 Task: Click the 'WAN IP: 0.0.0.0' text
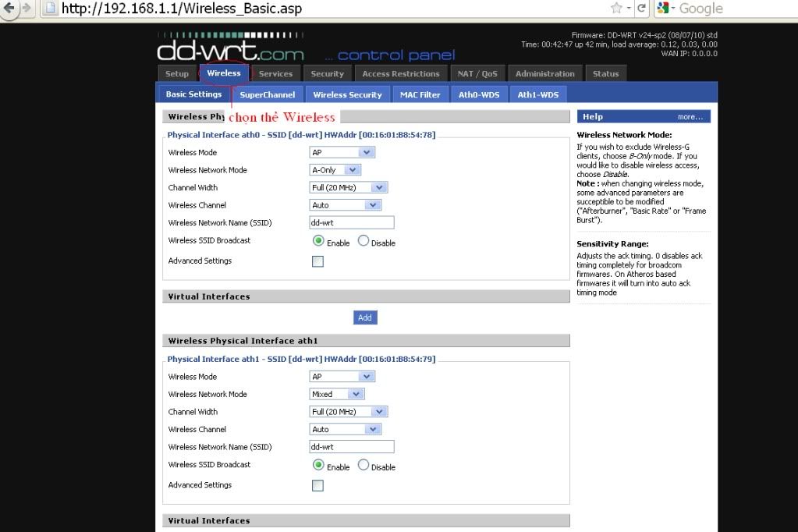[x=689, y=54]
